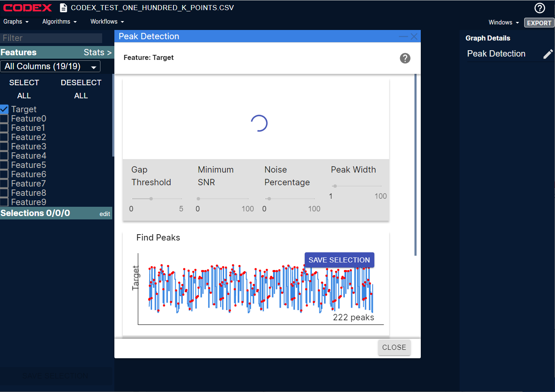
Task: Enable the Feature5 checkbox
Action: pos(4,165)
